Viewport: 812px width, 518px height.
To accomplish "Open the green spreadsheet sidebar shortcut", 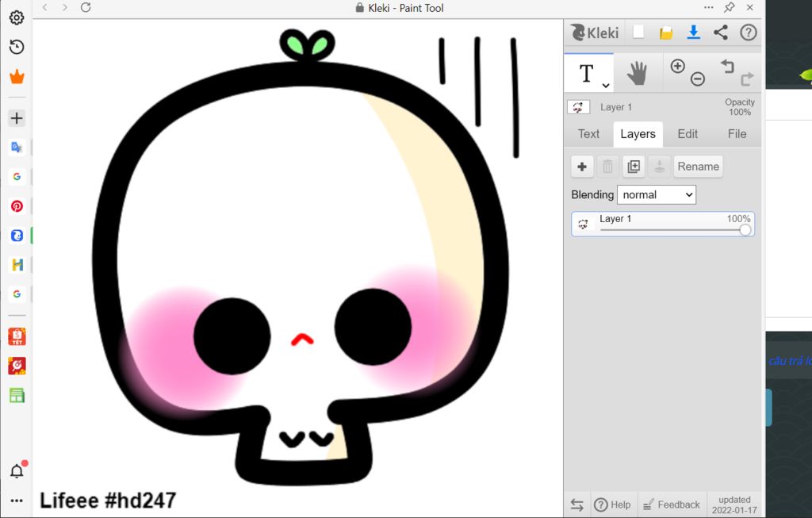I will [17, 396].
